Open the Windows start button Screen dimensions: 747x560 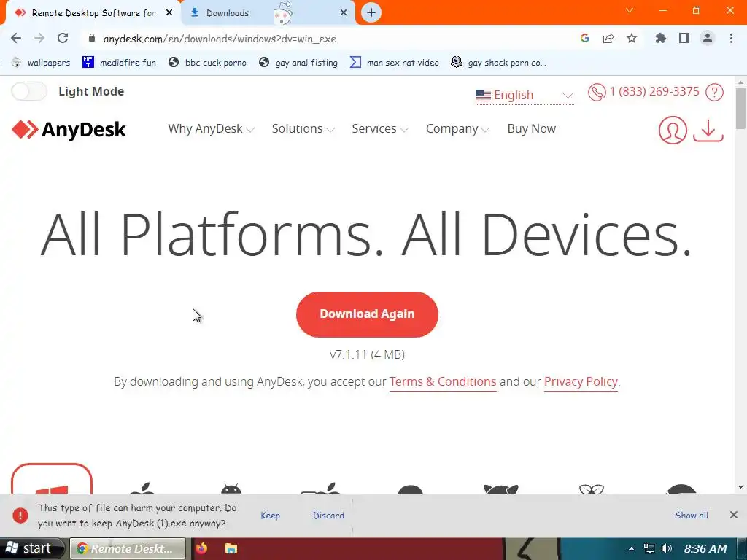coord(31,548)
